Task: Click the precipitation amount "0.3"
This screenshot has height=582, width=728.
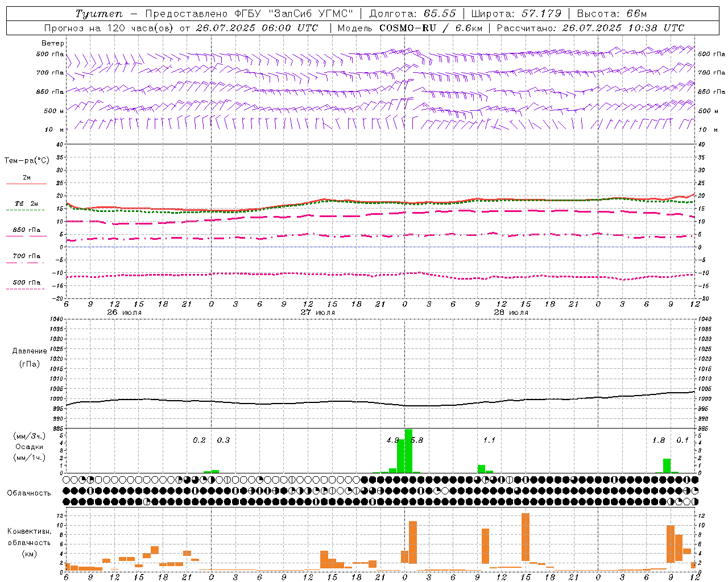Action: 224,440
